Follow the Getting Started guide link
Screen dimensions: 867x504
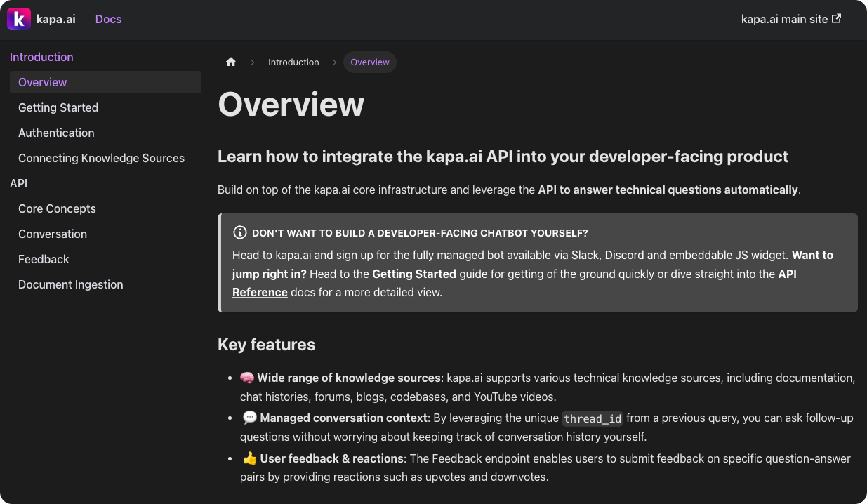[414, 274]
